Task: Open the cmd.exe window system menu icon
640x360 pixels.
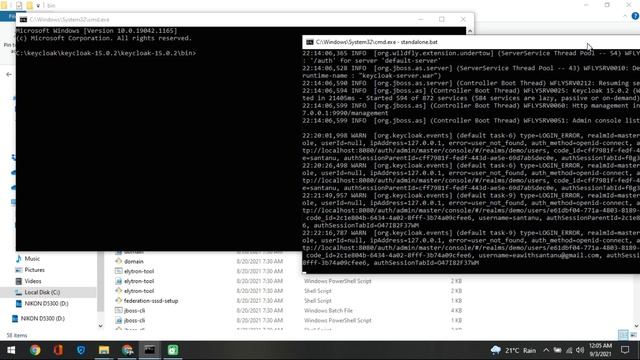Action: pyautogui.click(x=23, y=20)
